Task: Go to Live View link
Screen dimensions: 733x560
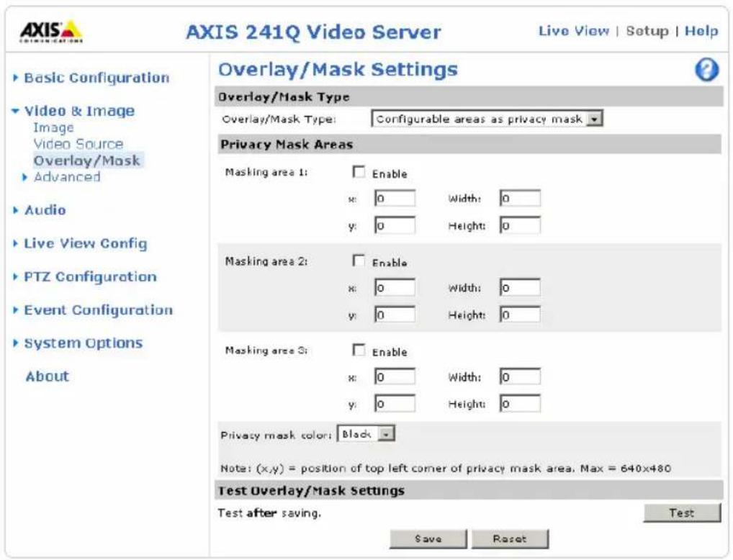Action: point(574,31)
